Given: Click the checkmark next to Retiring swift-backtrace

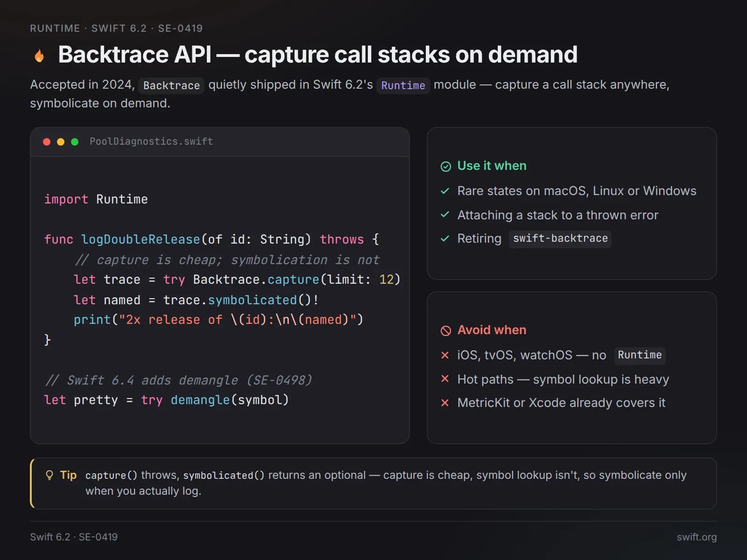Looking at the screenshot, I should tap(445, 238).
